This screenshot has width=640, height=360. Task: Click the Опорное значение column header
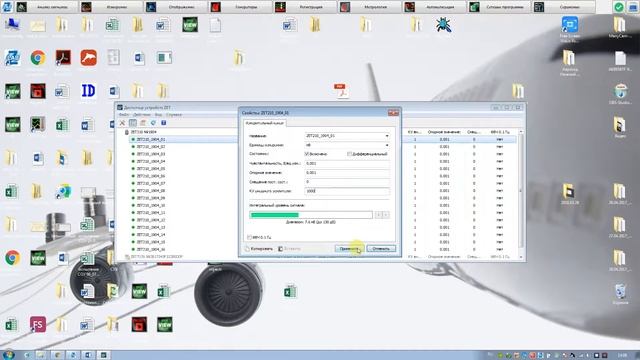pos(444,132)
